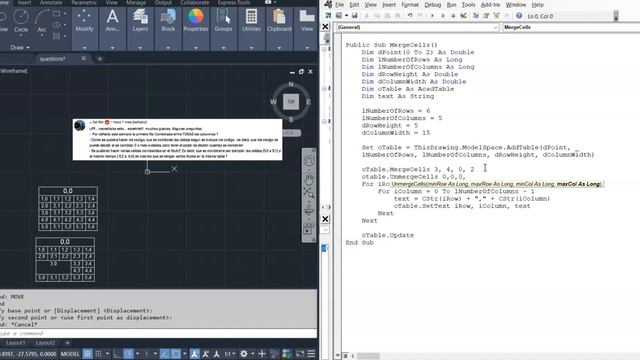
Task: Click the Undo icon in VBA toolbar
Action: click(x=410, y=16)
